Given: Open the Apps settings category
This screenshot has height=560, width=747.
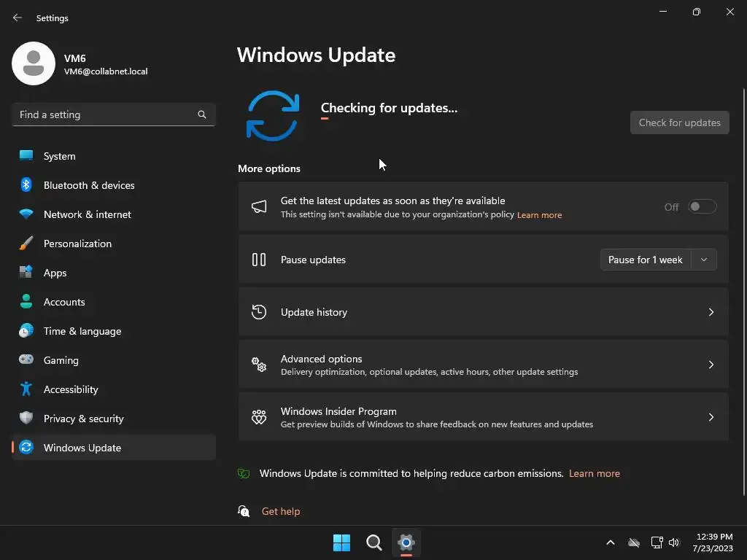Looking at the screenshot, I should click(x=114, y=273).
